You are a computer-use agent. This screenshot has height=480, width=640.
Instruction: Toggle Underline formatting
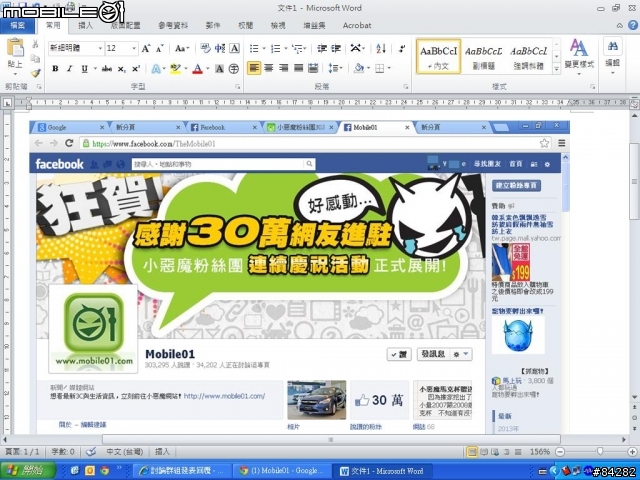[84, 69]
